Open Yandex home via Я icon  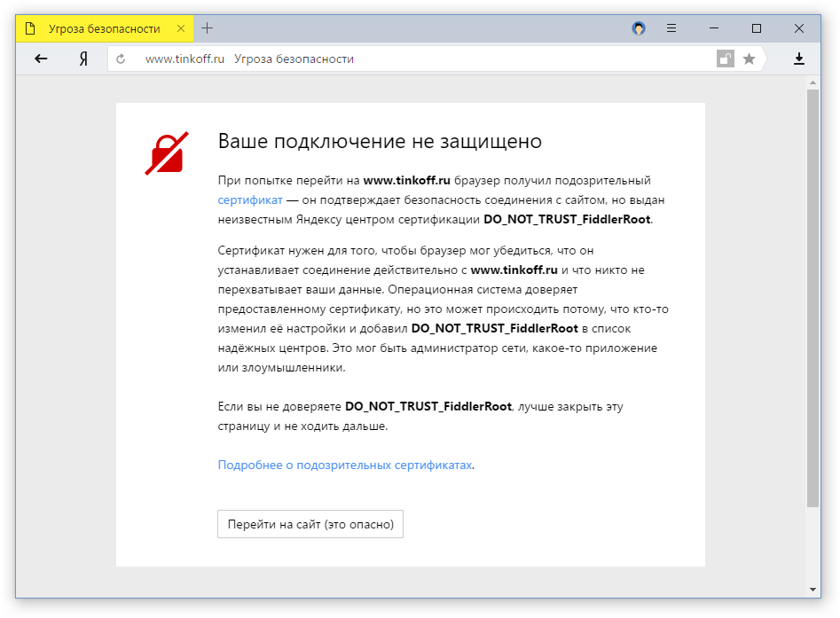tap(83, 59)
